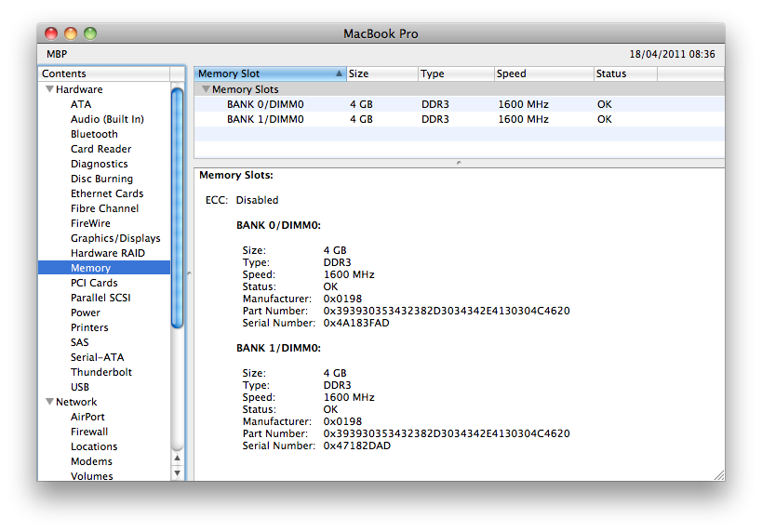Click the Contents column header
Viewport: 762px width, 532px height.
[104, 73]
